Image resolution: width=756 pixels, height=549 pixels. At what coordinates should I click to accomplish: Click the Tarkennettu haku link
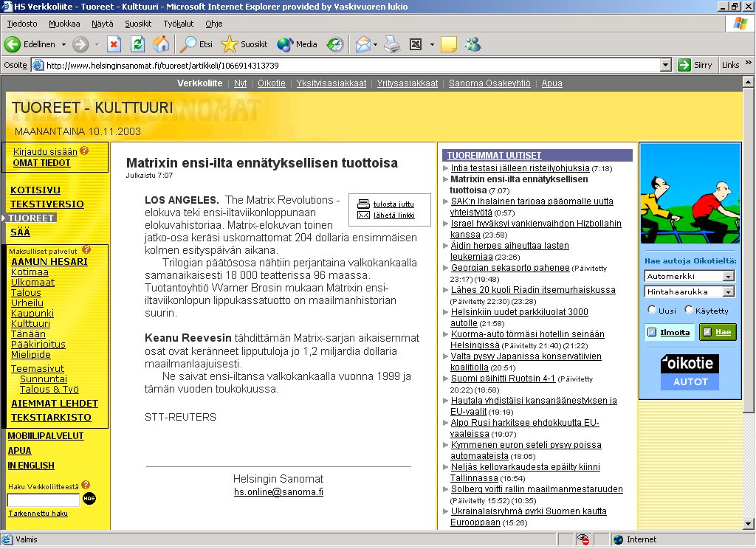coord(38,514)
